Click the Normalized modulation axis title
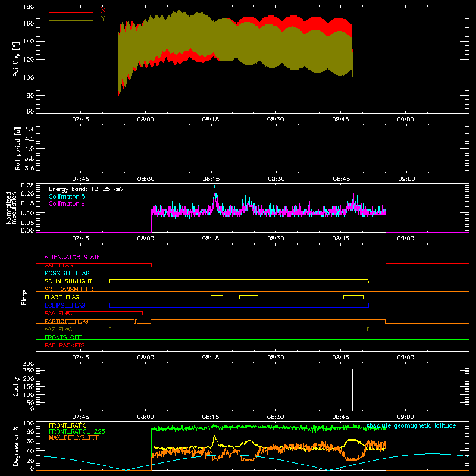This screenshot has height=476, width=476. (x=11, y=208)
